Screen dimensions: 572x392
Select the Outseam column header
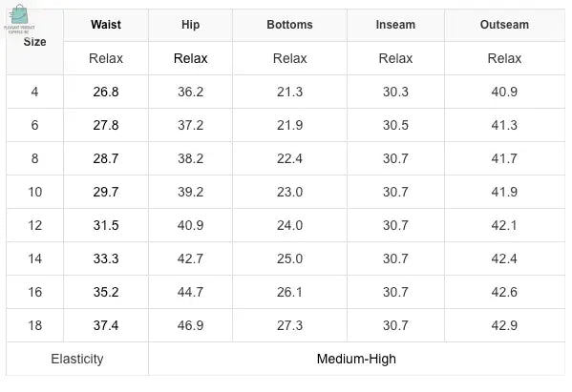504,25
